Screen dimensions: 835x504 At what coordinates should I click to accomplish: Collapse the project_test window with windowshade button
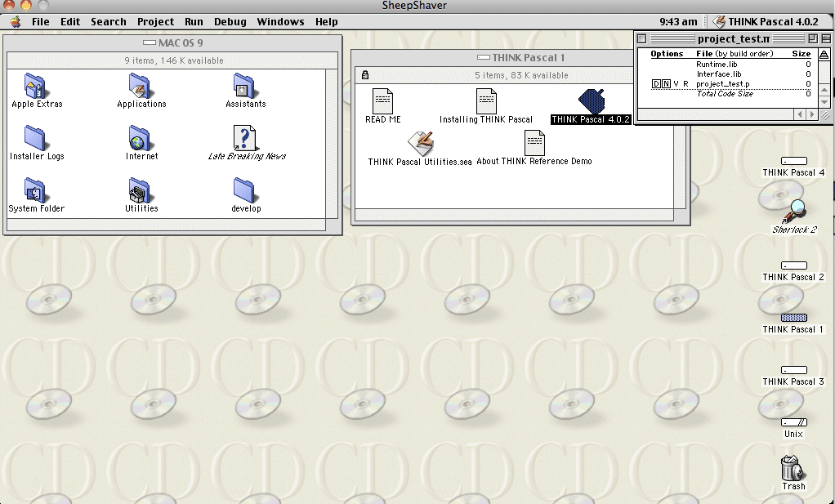click(x=825, y=39)
